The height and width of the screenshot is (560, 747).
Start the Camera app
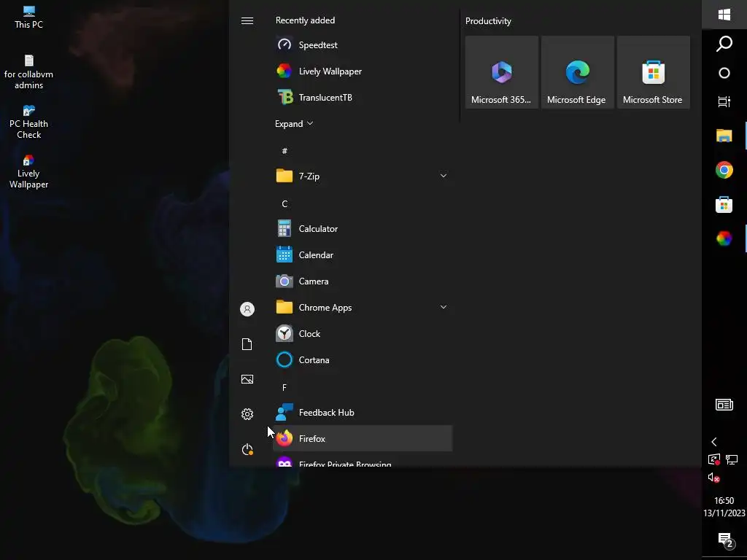[x=362, y=281]
